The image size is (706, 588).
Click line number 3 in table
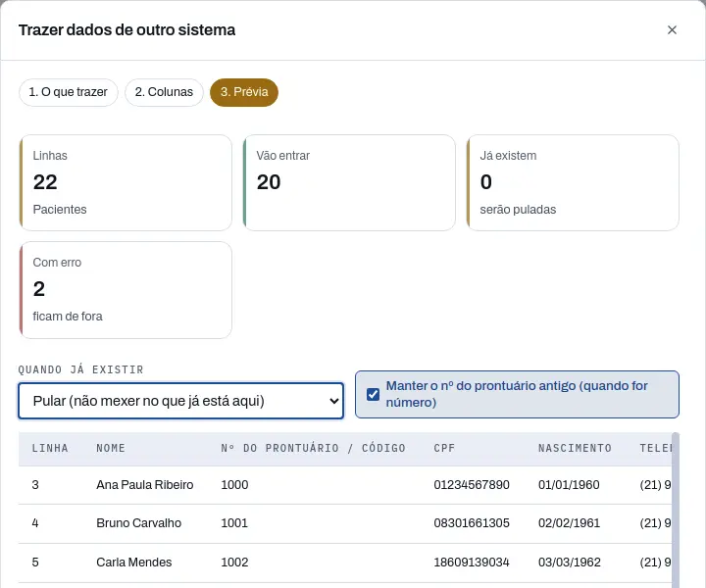pyautogui.click(x=35, y=484)
